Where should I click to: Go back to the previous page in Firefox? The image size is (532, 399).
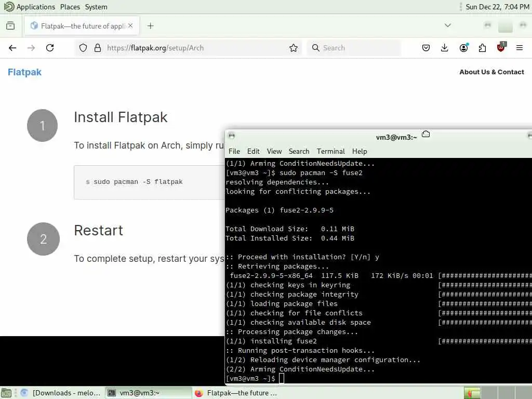pyautogui.click(x=12, y=48)
